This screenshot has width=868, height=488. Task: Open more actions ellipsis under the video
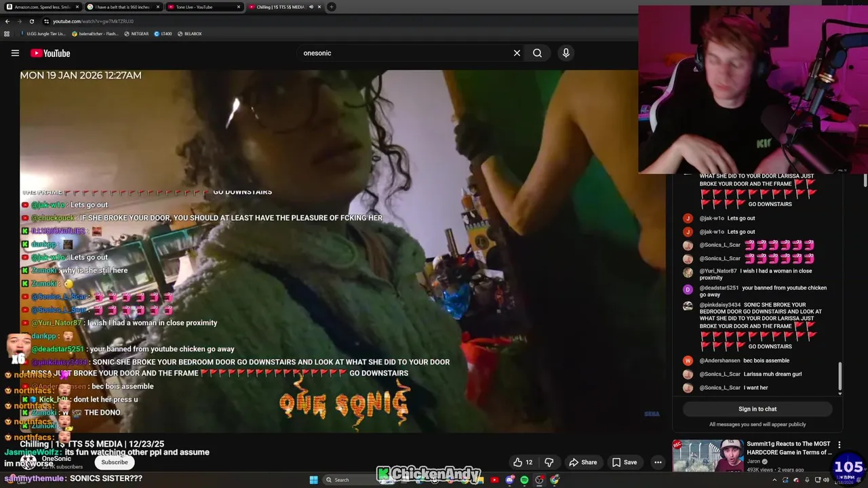coord(658,462)
